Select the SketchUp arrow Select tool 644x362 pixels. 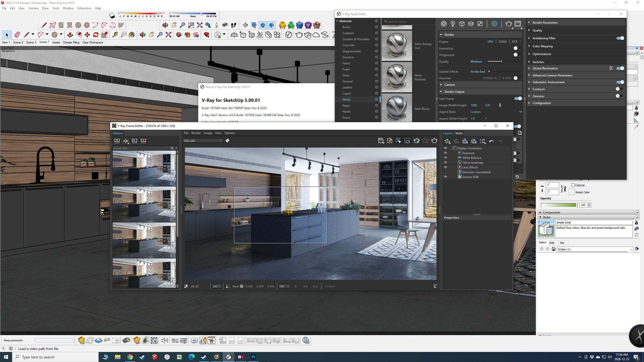point(7,35)
